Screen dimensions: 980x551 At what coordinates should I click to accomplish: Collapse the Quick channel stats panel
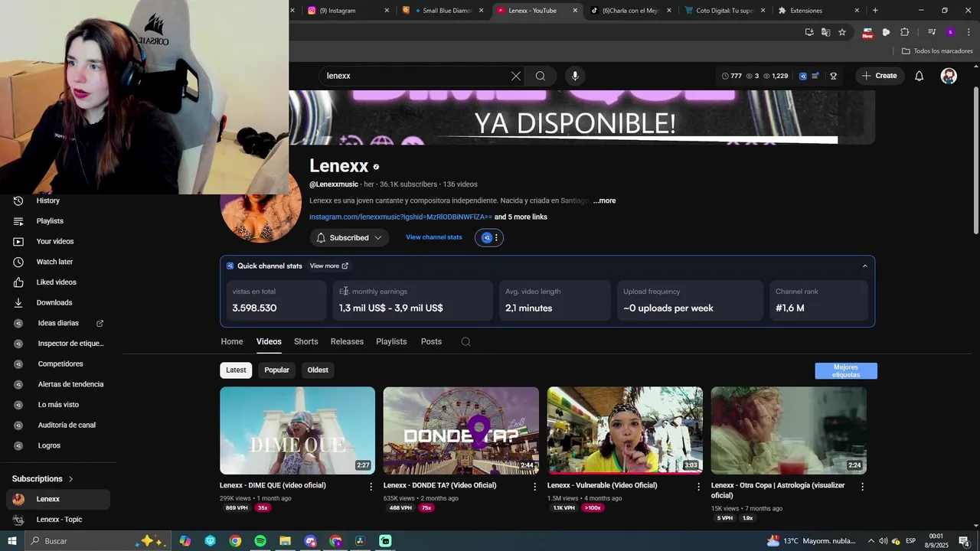point(865,266)
